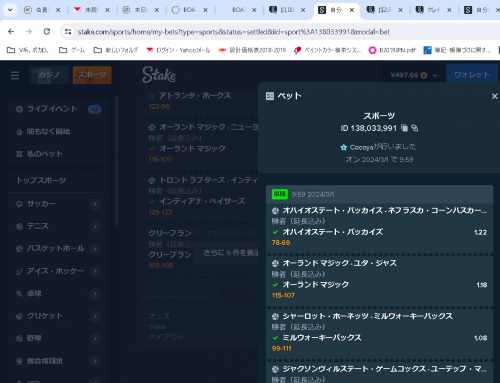This screenshot has height=383, width=500.
Task: Click the Stake logo
Action: click(x=159, y=74)
